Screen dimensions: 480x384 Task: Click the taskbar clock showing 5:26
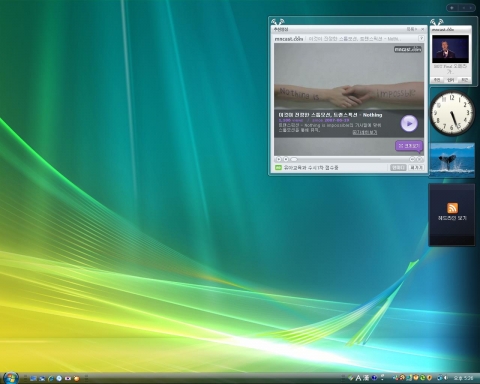tap(463, 378)
